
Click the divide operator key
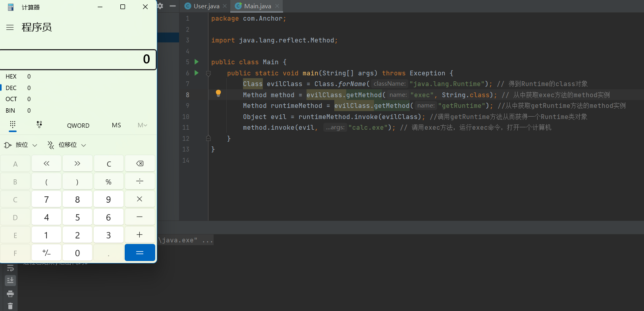(140, 181)
